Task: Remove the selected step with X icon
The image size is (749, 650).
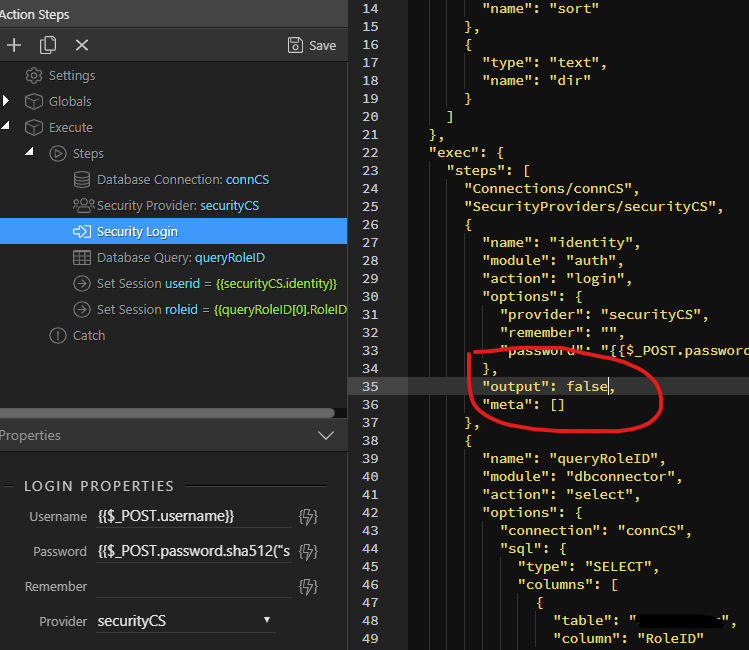Action: pyautogui.click(x=82, y=45)
